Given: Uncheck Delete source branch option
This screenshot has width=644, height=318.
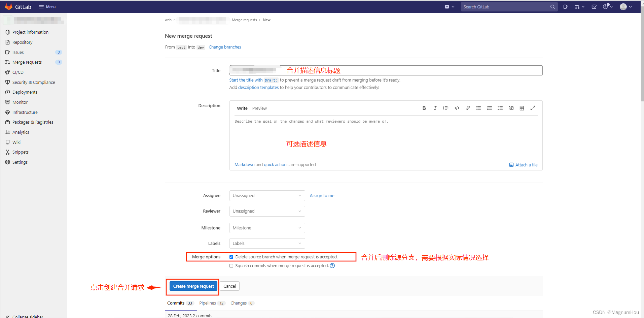Looking at the screenshot, I should click(231, 257).
